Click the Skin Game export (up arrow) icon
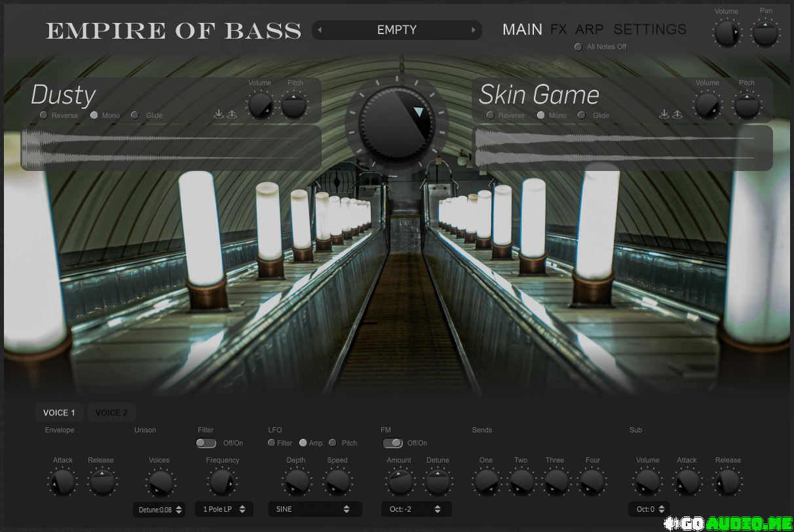 coord(677,115)
